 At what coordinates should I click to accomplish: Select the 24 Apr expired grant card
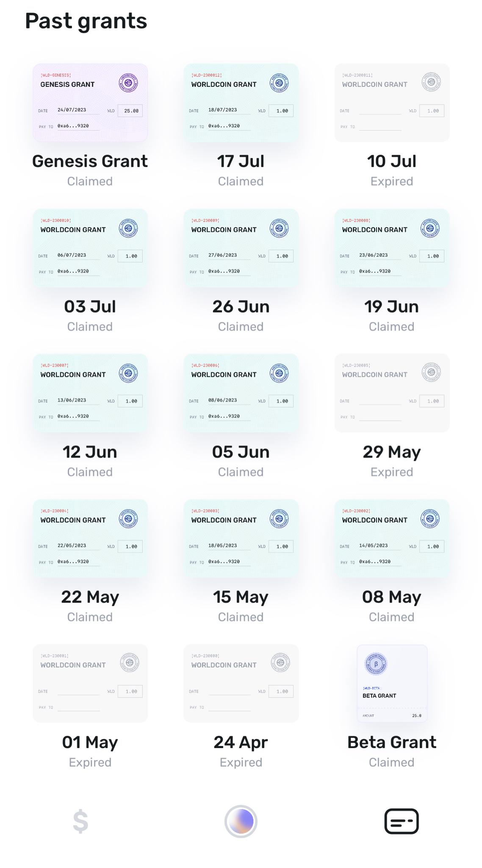pos(241,683)
